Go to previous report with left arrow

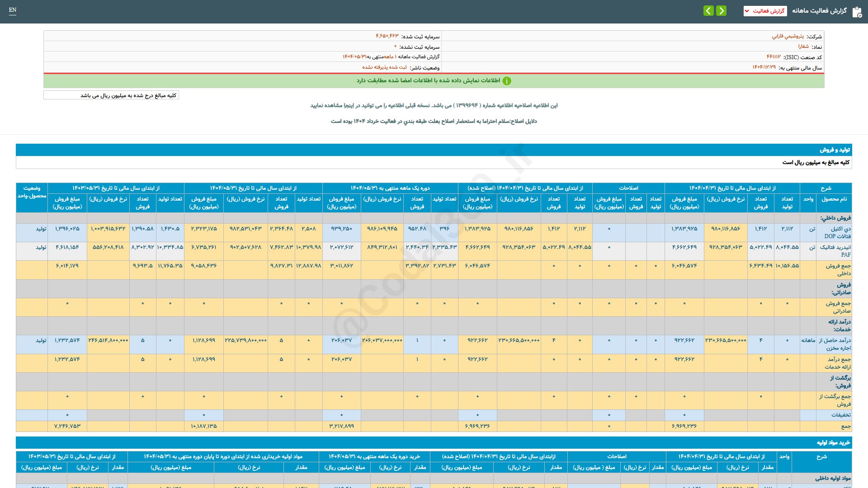click(708, 11)
